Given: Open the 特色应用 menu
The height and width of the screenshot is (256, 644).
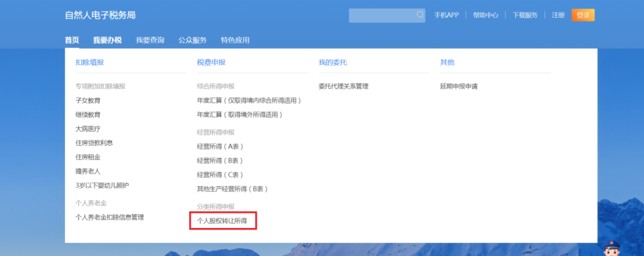Looking at the screenshot, I should 235,40.
